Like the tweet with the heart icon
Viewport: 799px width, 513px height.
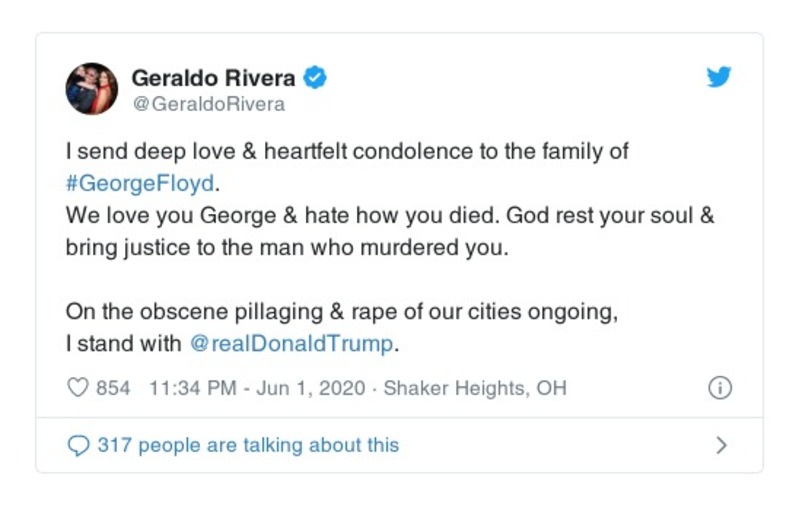point(77,388)
